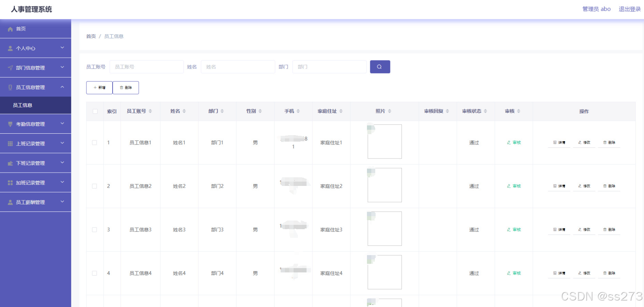Click the 员工薪酬管理 person icon
644x307 pixels.
(x=10, y=203)
